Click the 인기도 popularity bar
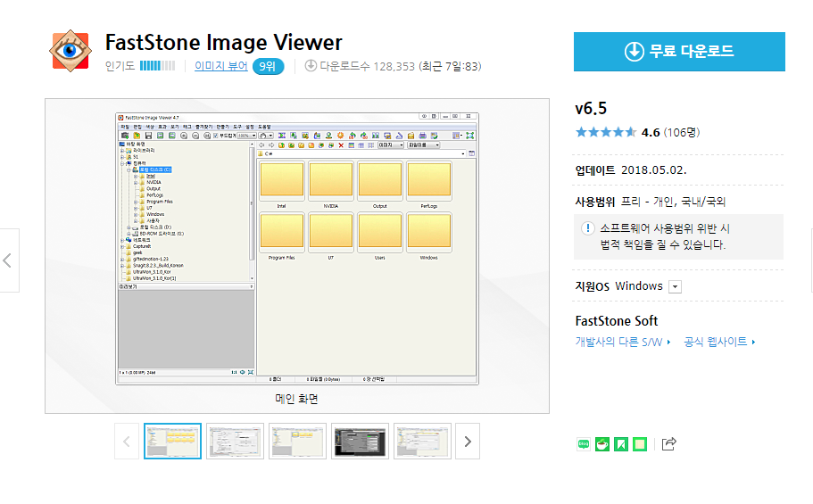This screenshot has height=504, width=813. point(158,66)
